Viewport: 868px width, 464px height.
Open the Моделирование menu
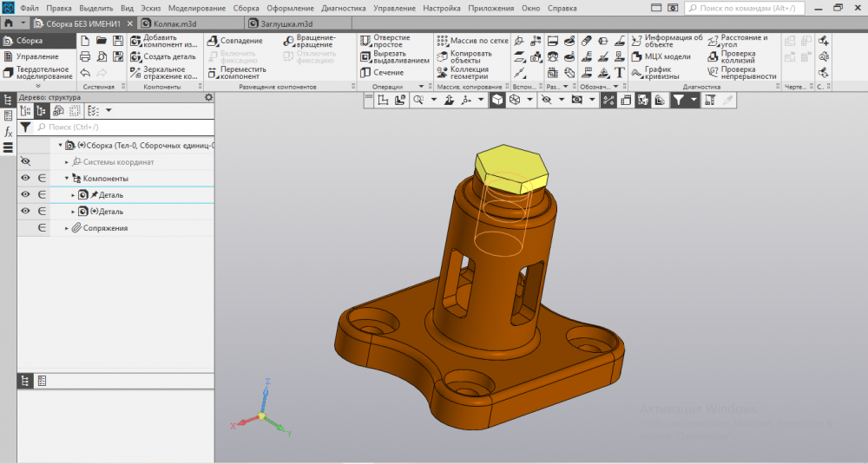(x=196, y=8)
